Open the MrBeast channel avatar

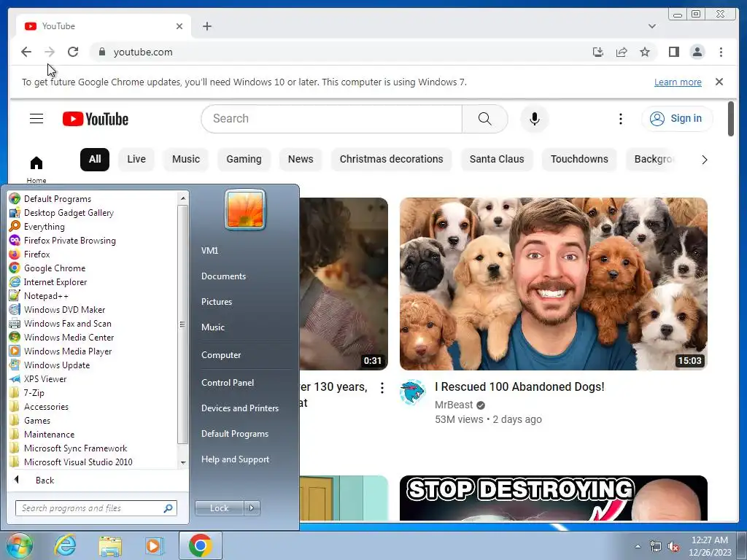coord(413,392)
